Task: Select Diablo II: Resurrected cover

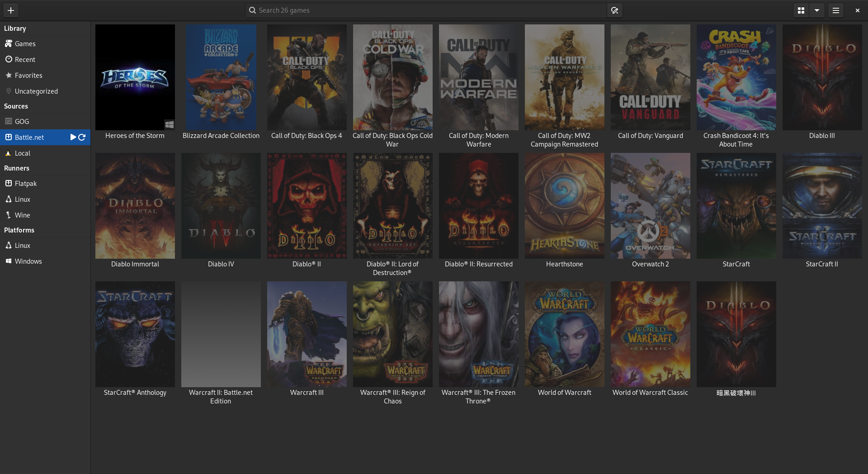Action: pos(479,206)
